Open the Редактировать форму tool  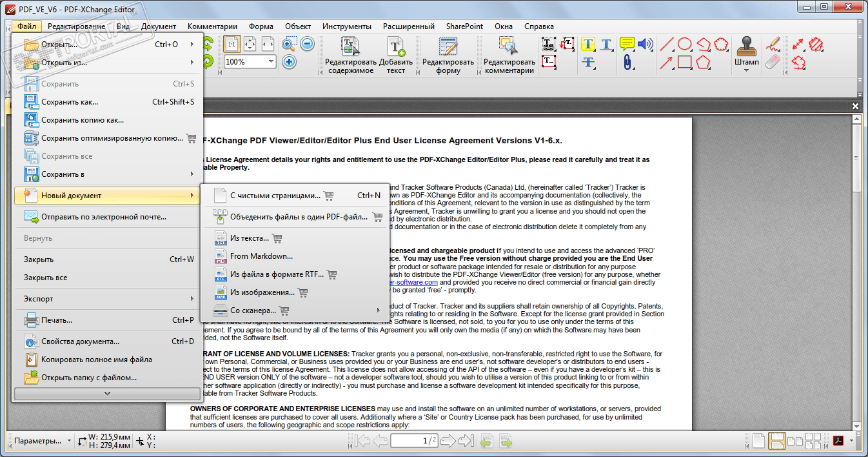coord(448,56)
